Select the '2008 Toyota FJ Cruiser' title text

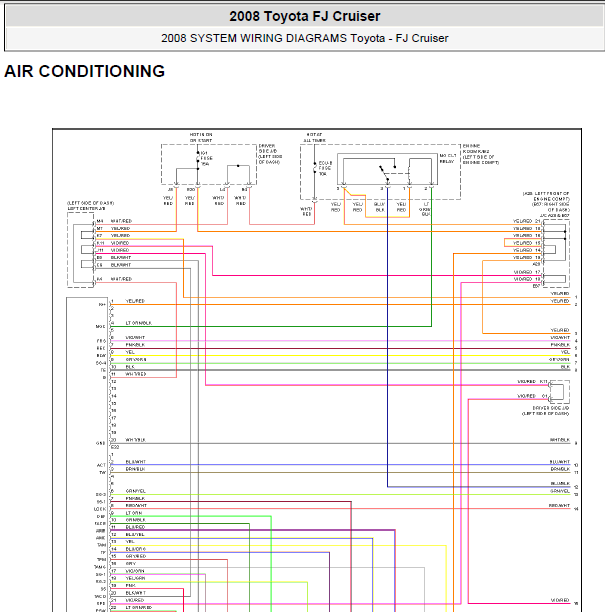[x=304, y=16]
